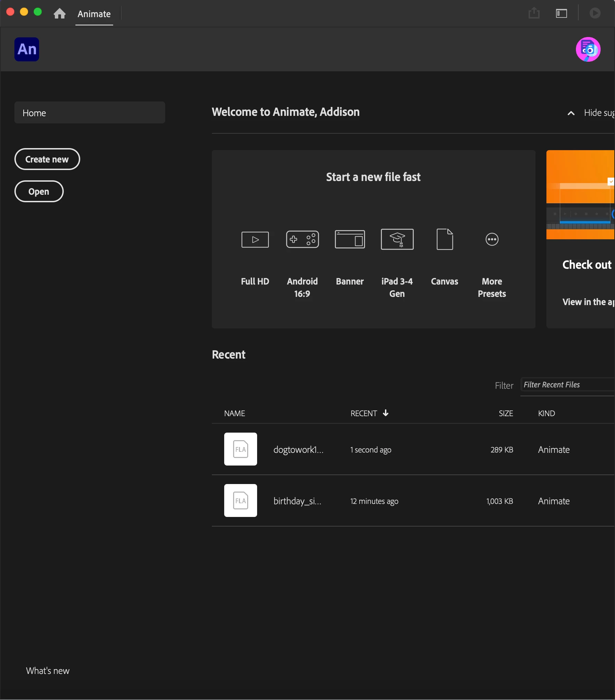615x700 pixels.
Task: Sort recent files by KIND column
Action: click(x=546, y=413)
